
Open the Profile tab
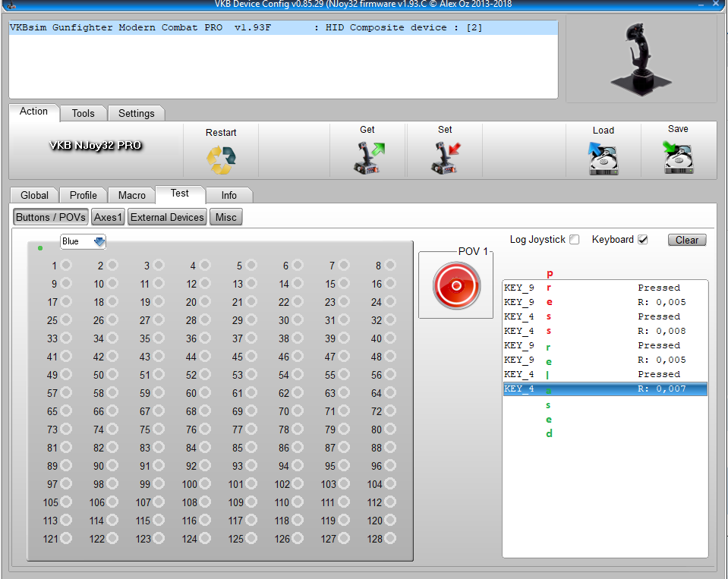(x=84, y=195)
